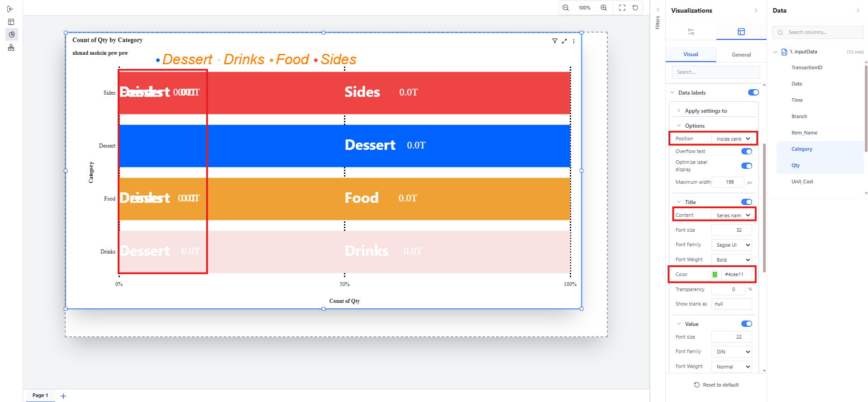
Task: Open the chart filter funnel icon
Action: click(x=555, y=41)
